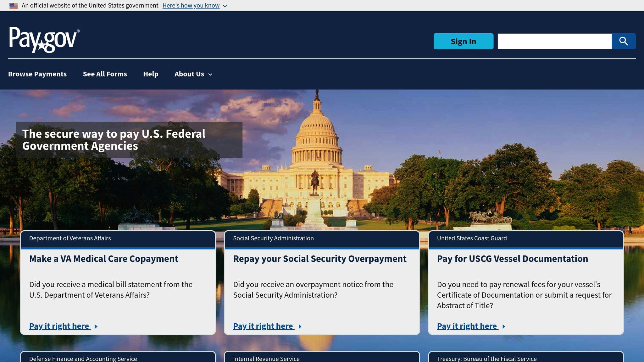Click the Social Security Administration card header
The image size is (644, 362).
(x=322, y=239)
